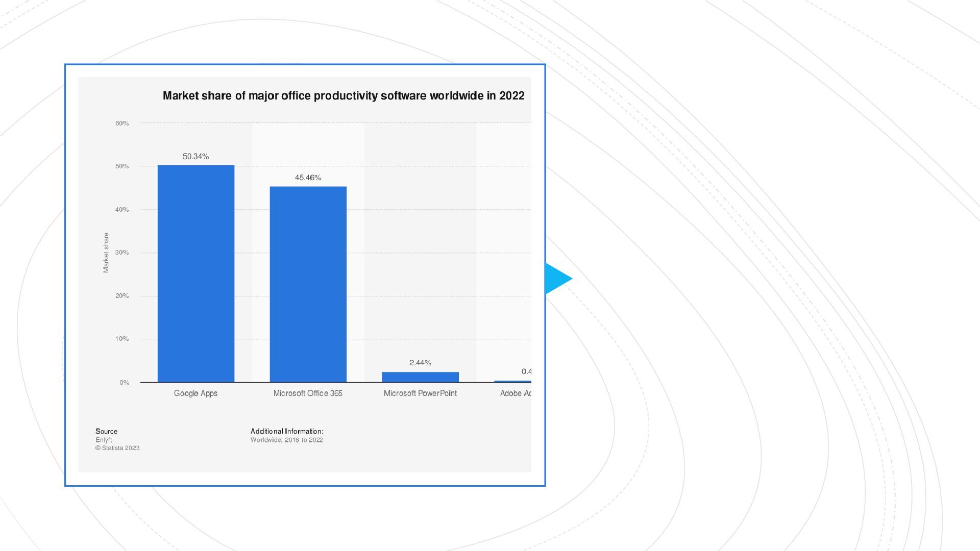Image resolution: width=980 pixels, height=551 pixels.
Task: Click the Worldwide; 2016 to 2022 note
Action: click(287, 440)
